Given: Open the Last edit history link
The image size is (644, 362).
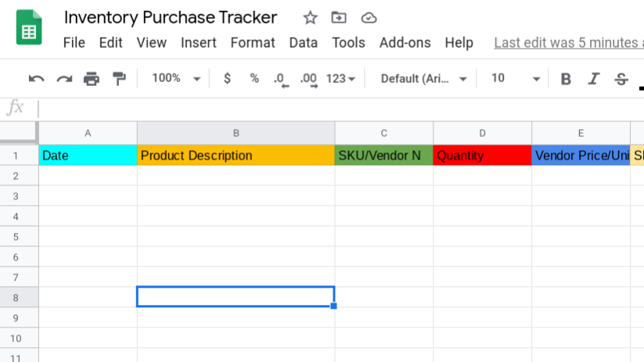Looking at the screenshot, I should 568,43.
